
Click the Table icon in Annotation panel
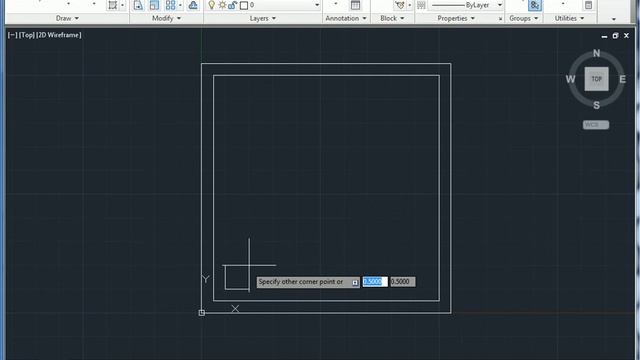tap(355, 5)
